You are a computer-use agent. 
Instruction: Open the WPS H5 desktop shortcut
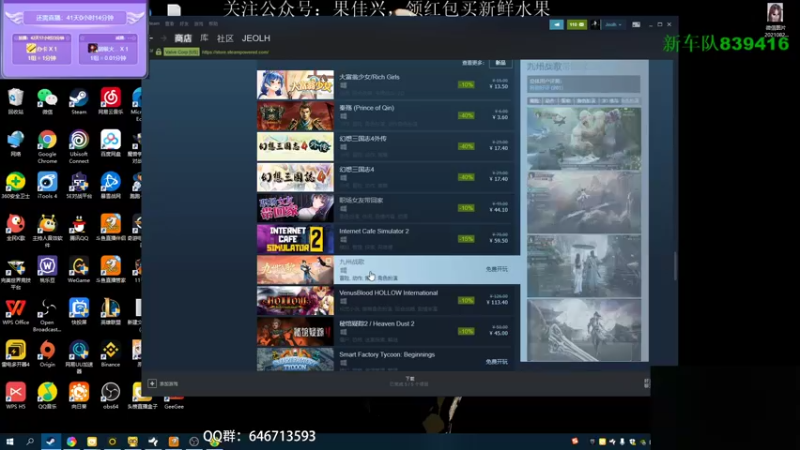click(x=16, y=395)
